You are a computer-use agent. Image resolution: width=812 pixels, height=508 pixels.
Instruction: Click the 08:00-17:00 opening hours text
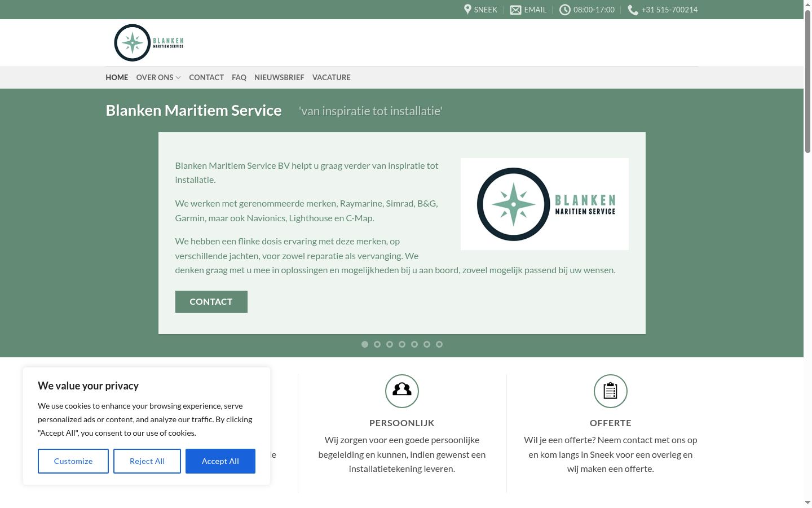(594, 10)
